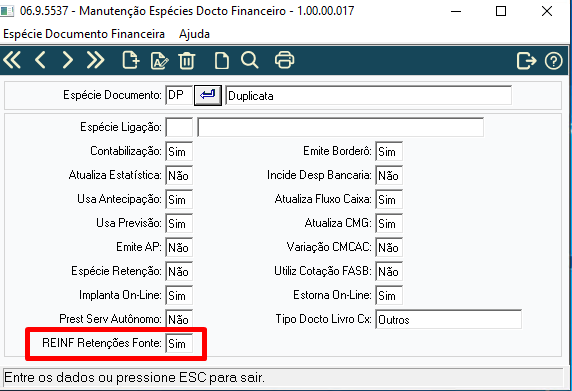The width and height of the screenshot is (572, 391).
Task: Go to next record arrow
Action: tap(67, 60)
